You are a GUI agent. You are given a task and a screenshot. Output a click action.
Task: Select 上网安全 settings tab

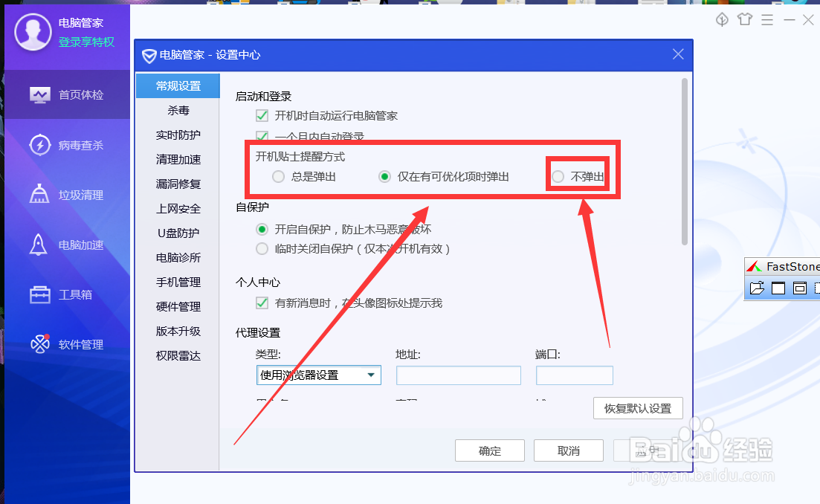178,209
